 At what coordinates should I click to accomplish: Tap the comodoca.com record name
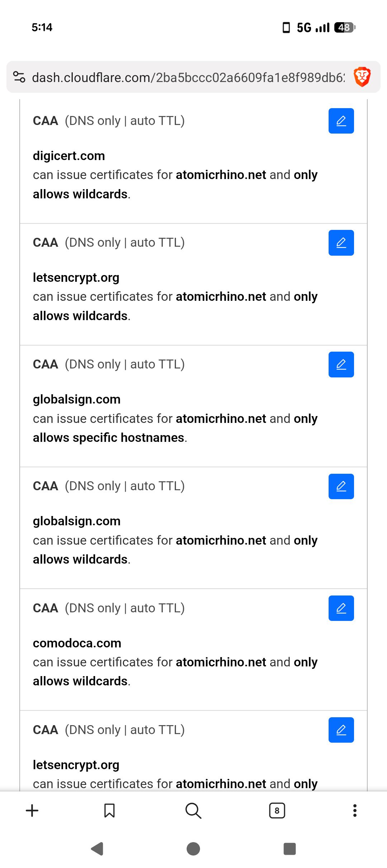pyautogui.click(x=77, y=643)
